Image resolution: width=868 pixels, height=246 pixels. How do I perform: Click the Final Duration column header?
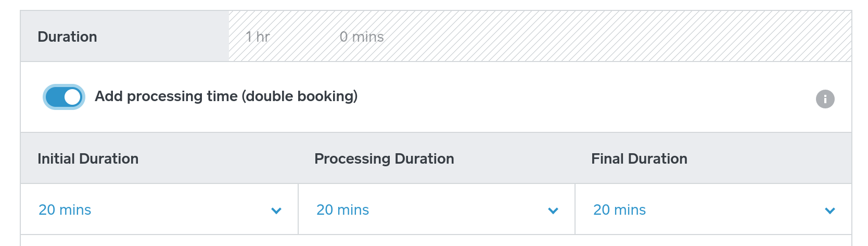pyautogui.click(x=639, y=158)
